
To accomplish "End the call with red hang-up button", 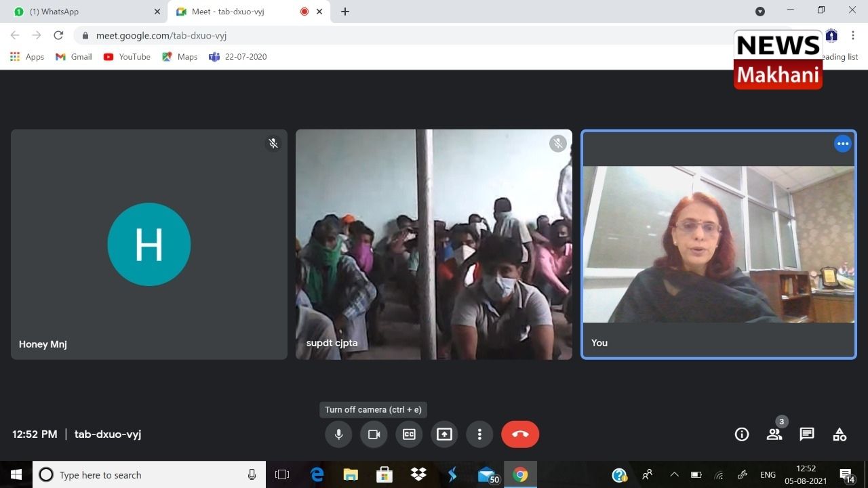I will (520, 434).
